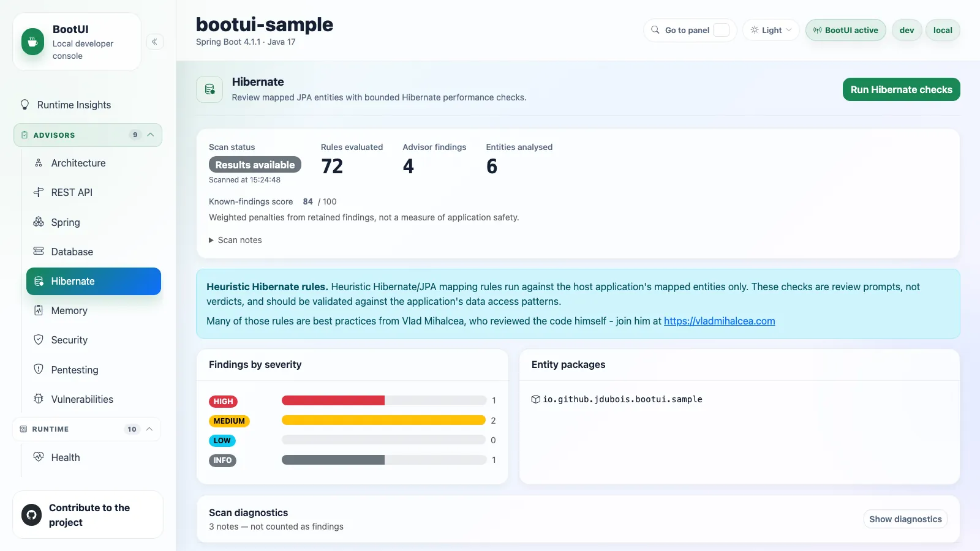Click the Runtime Insights lightbulb icon
Image resolution: width=980 pixels, height=551 pixels.
(x=24, y=105)
